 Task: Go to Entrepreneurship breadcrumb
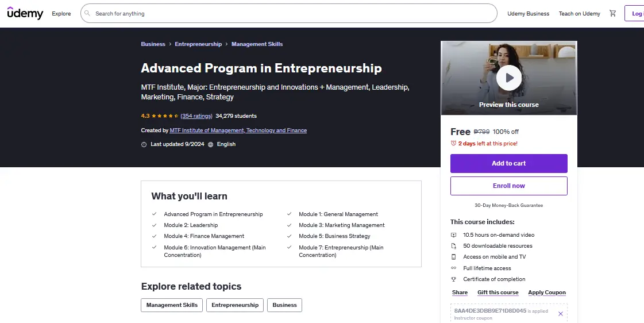click(198, 44)
